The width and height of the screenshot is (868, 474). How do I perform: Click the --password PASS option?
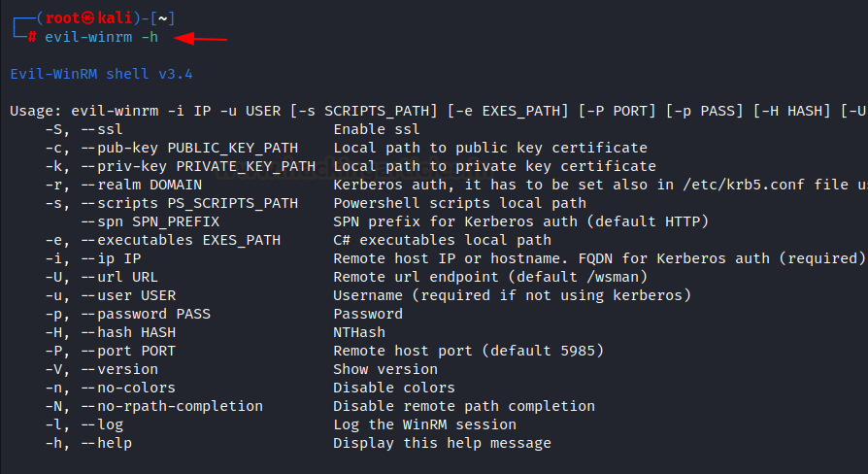tap(147, 314)
